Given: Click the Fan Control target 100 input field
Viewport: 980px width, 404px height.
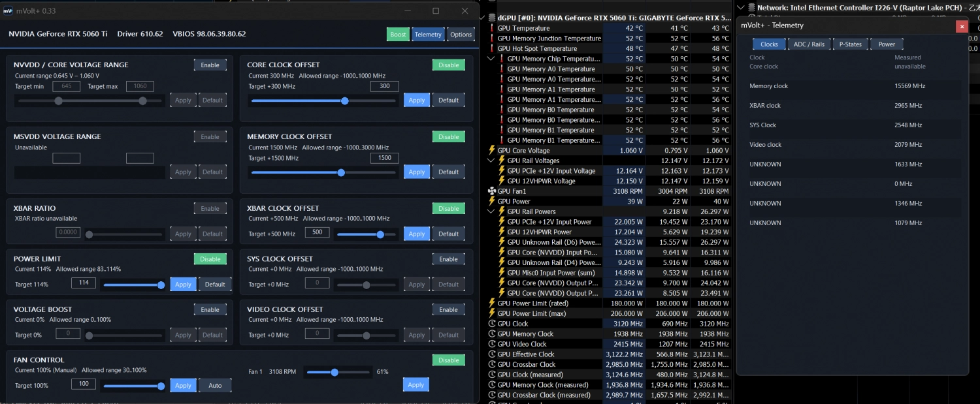Looking at the screenshot, I should (x=84, y=384).
